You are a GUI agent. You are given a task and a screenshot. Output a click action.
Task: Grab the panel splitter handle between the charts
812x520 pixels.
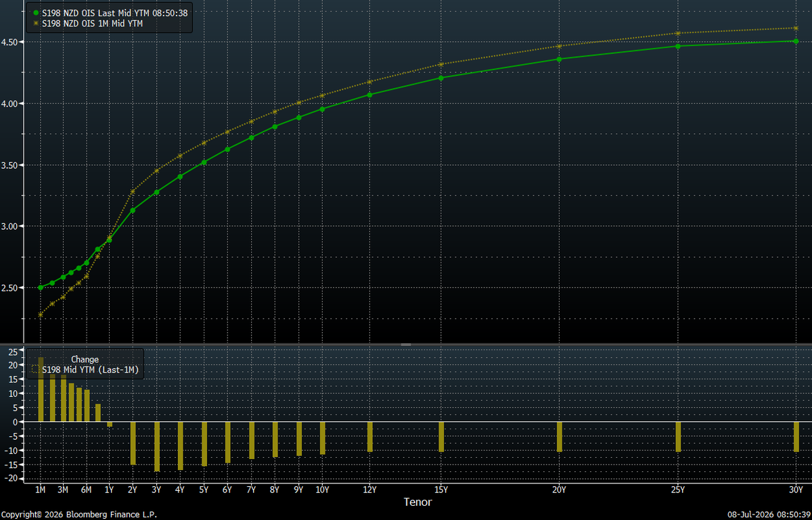[x=406, y=345]
